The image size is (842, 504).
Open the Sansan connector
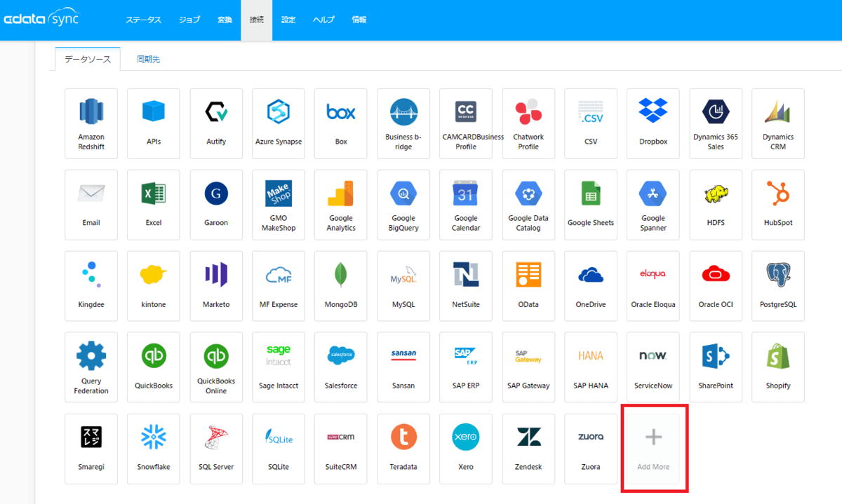pos(403,367)
